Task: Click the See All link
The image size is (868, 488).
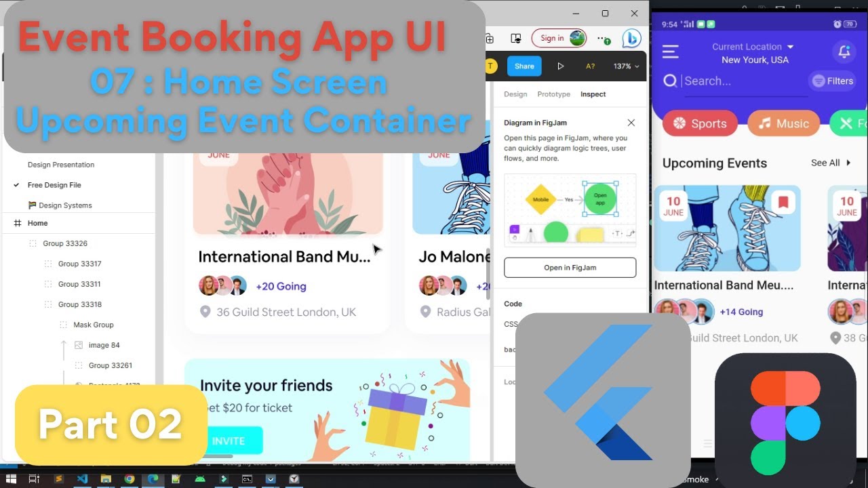Action: click(825, 163)
